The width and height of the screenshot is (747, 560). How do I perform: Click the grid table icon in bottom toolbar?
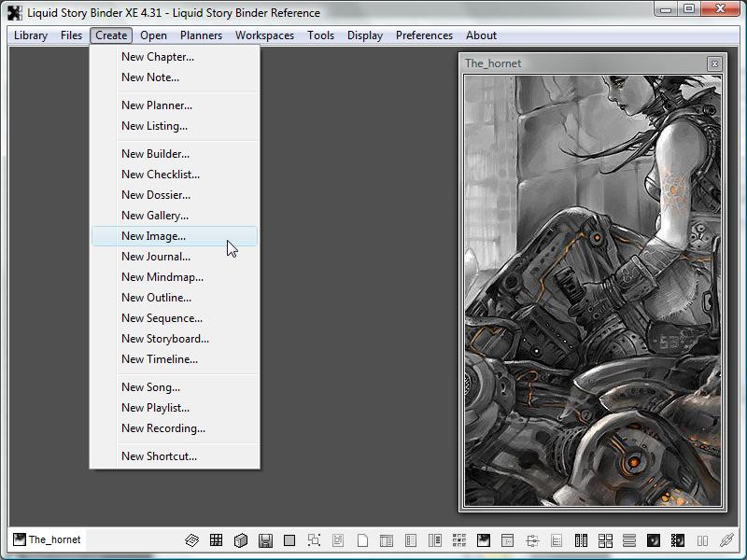pyautogui.click(x=216, y=540)
